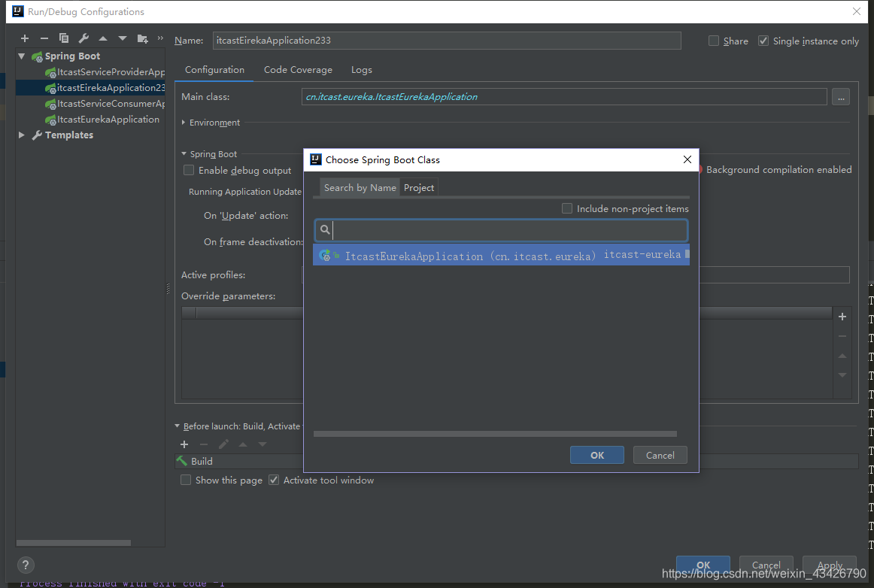
Task: Remove override parameter minus icon
Action: tap(842, 336)
